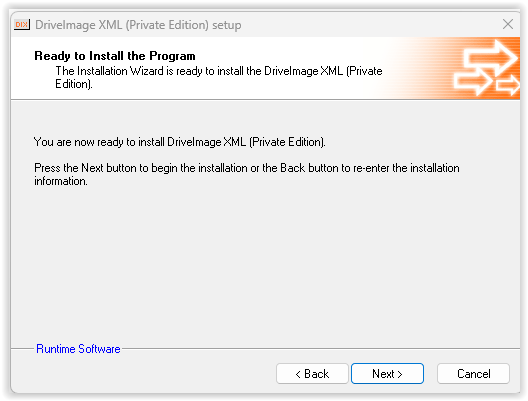Go back using the Back button
The width and height of the screenshot is (528, 401).
312,374
